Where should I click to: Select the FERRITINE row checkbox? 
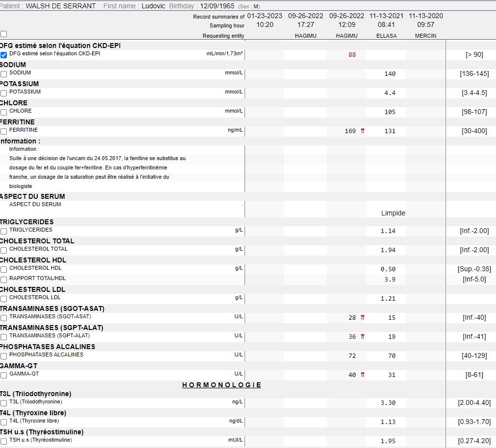4,131
